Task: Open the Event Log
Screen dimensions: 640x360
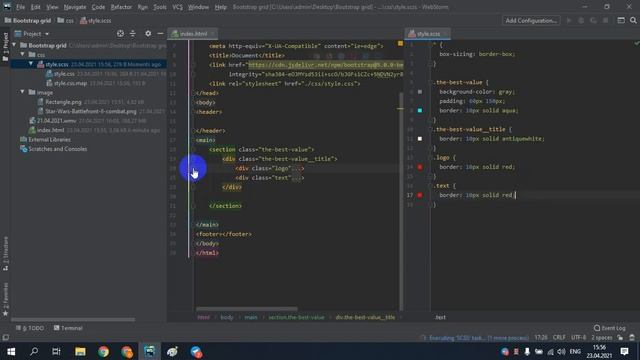Action: click(609, 328)
